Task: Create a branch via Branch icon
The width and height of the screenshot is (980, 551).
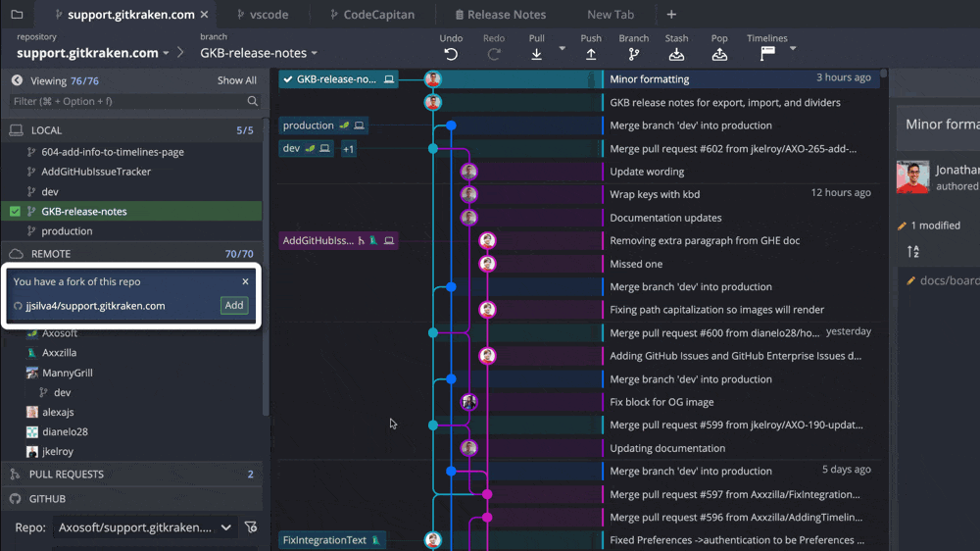Action: (634, 54)
